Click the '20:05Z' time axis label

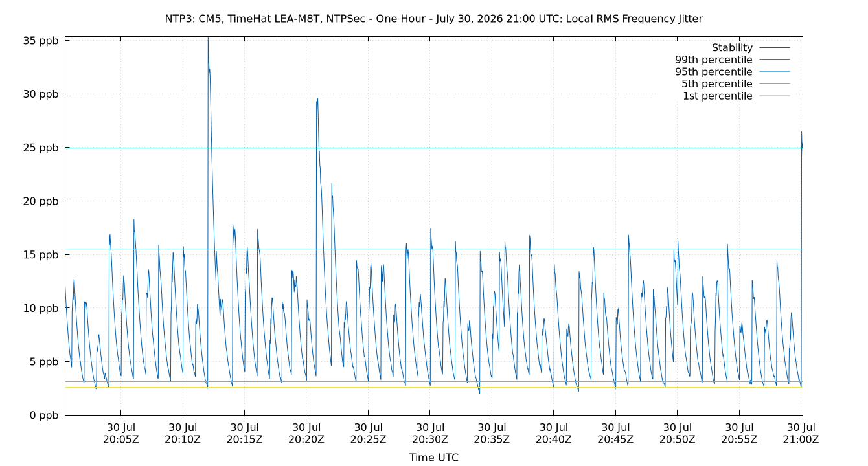121,439
